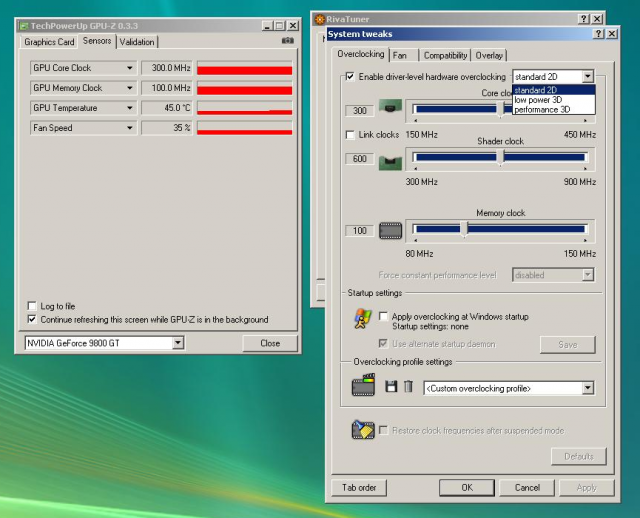
Task: Click the Memory clock slider handle
Action: tap(464, 229)
